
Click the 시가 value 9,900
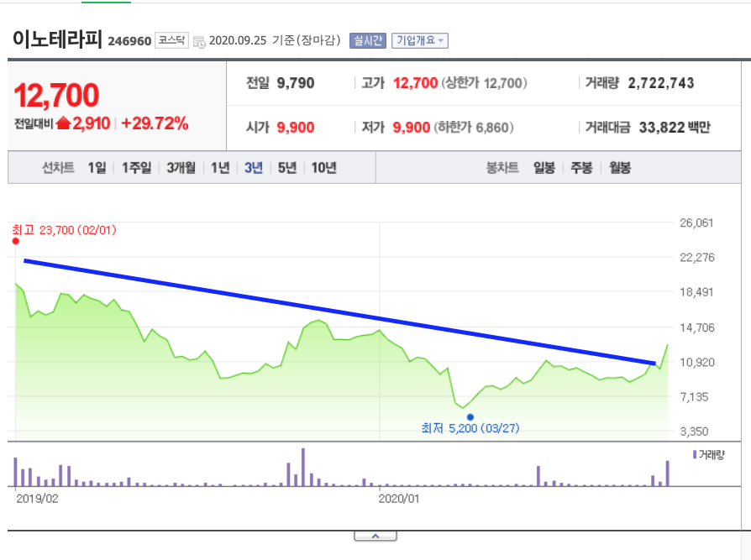pyautogui.click(x=296, y=128)
